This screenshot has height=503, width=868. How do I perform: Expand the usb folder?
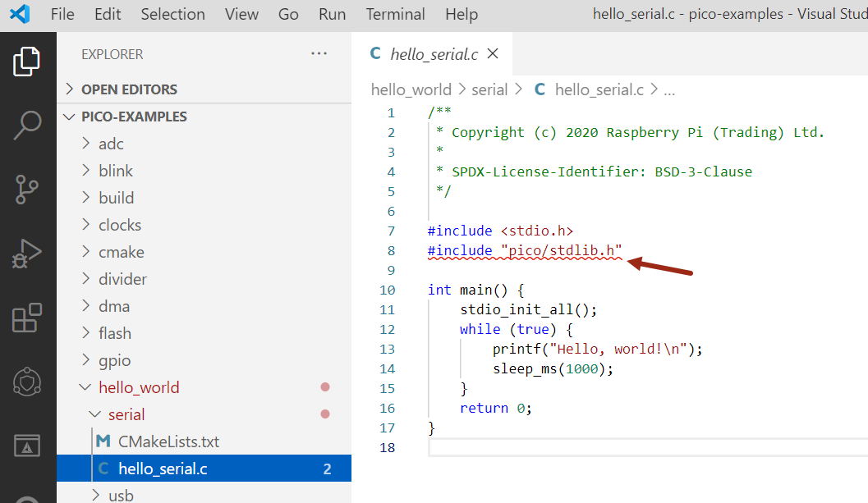click(x=121, y=495)
